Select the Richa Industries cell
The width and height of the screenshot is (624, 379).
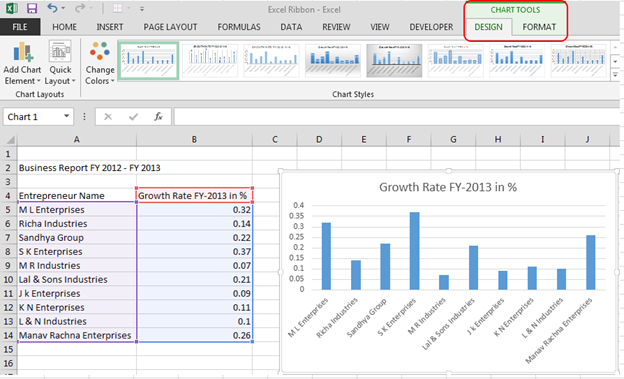(76, 224)
